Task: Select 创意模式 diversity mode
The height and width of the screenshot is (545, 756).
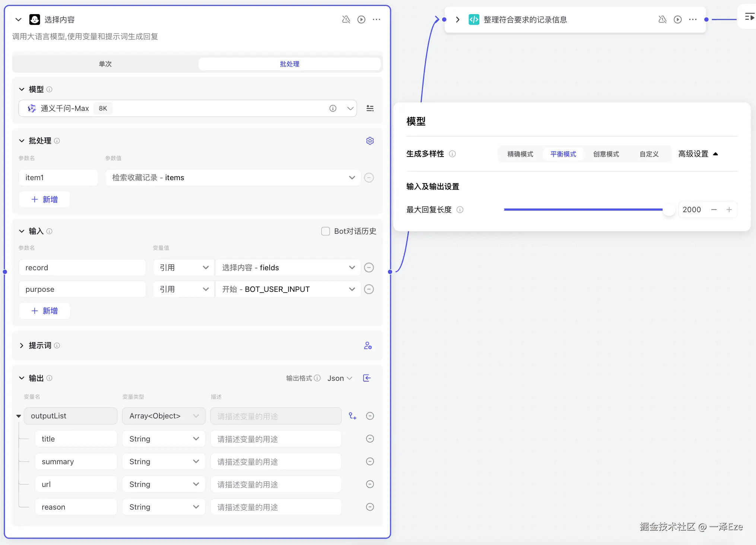Action: click(606, 154)
